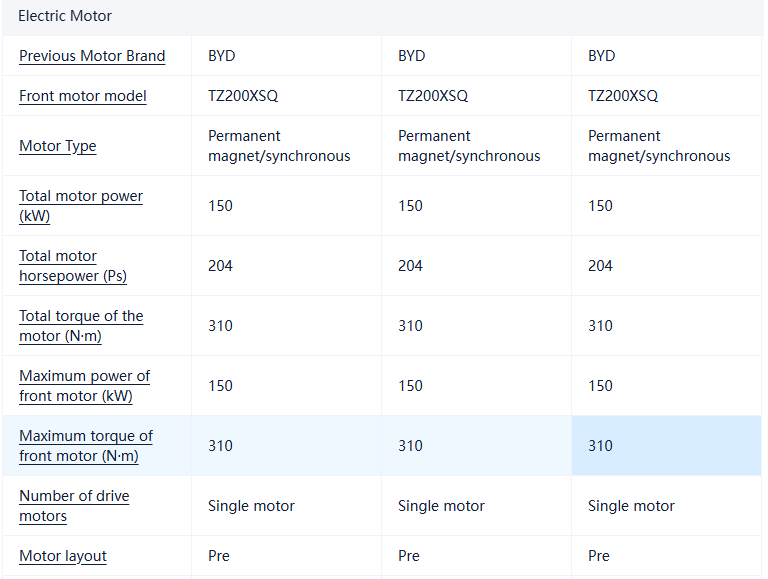Select BYD in the first column
The width and height of the screenshot is (768, 579).
pyautogui.click(x=222, y=56)
